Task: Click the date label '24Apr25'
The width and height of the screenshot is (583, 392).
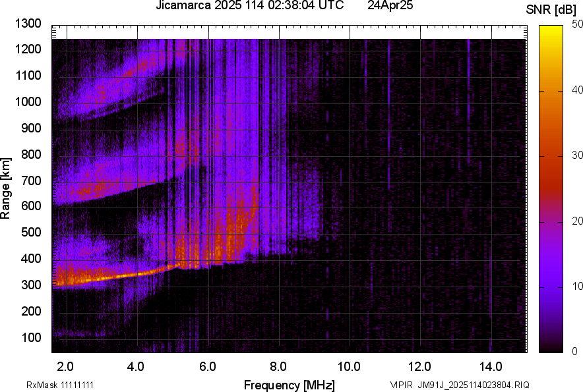Action: (x=390, y=5)
